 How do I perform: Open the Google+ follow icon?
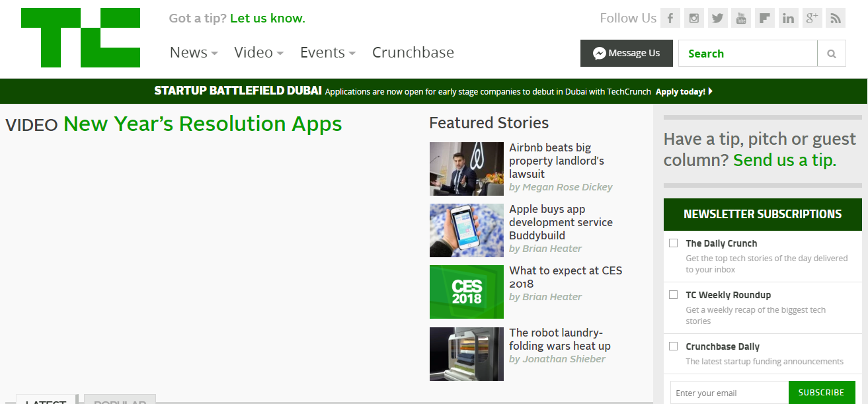pos(812,18)
